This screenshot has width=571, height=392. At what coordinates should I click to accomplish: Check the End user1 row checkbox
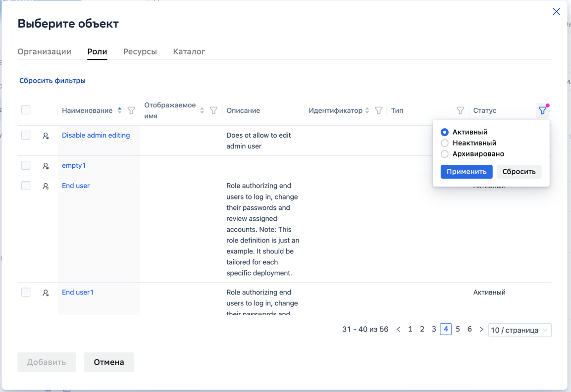26,293
